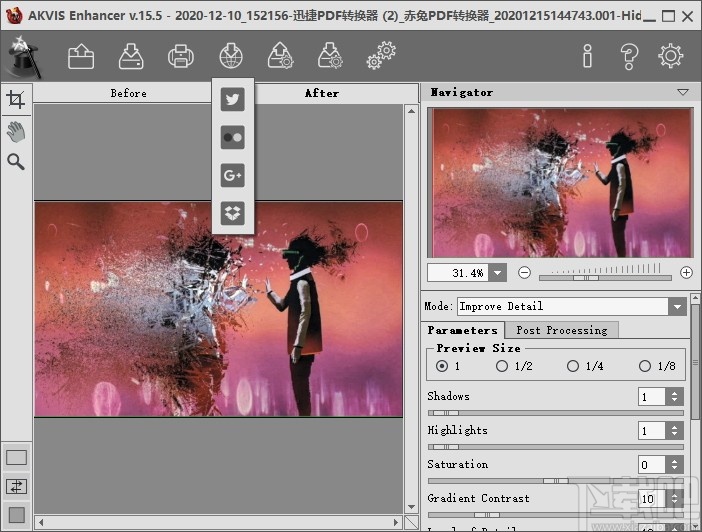Share to Twitter

pos(233,99)
